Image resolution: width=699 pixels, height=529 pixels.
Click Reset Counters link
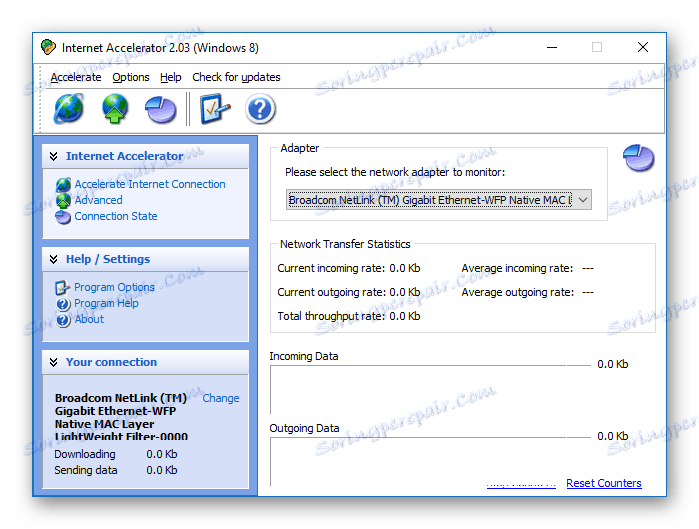604,483
